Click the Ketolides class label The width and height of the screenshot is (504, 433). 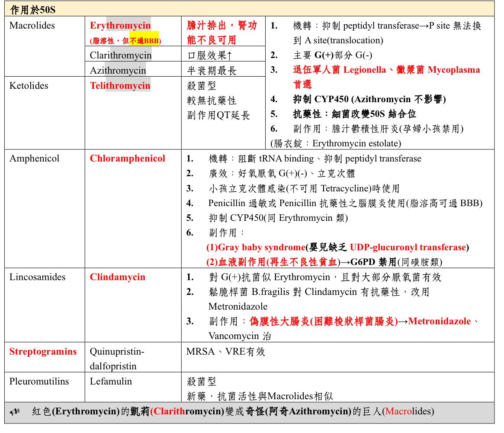point(29,86)
